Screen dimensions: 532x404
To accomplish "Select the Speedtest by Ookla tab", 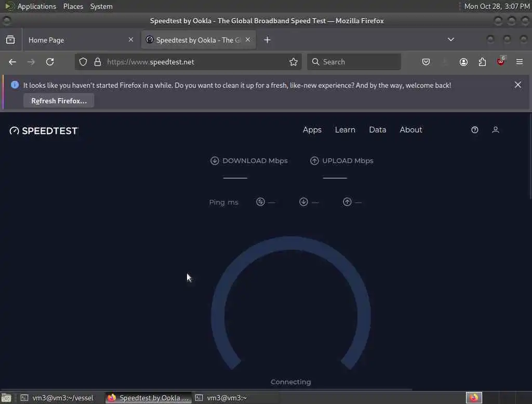I will [198, 39].
